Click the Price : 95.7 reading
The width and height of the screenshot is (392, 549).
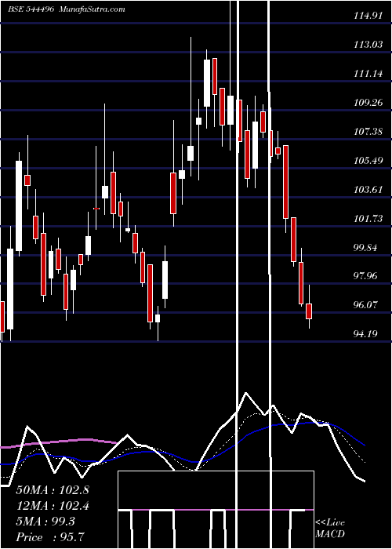tap(50, 537)
